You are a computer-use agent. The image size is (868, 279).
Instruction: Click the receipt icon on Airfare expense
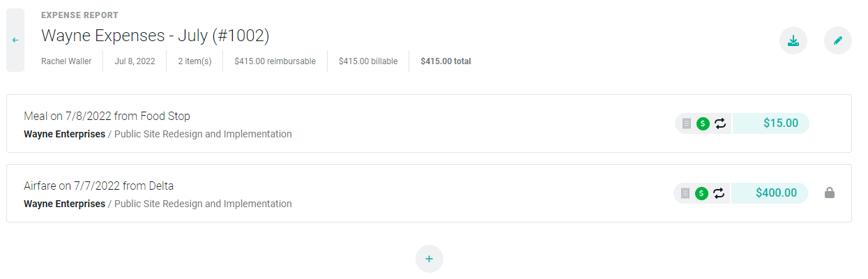coord(685,193)
